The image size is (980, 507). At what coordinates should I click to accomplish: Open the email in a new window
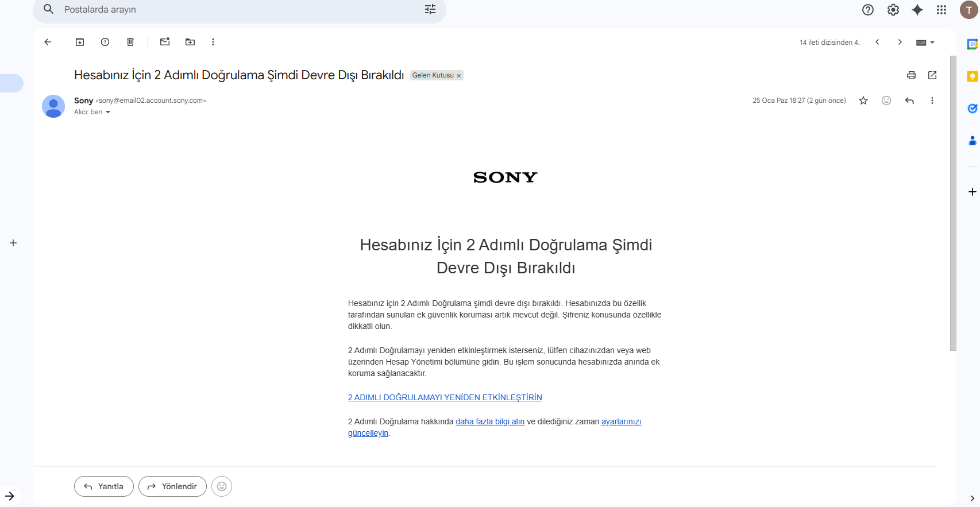point(932,75)
